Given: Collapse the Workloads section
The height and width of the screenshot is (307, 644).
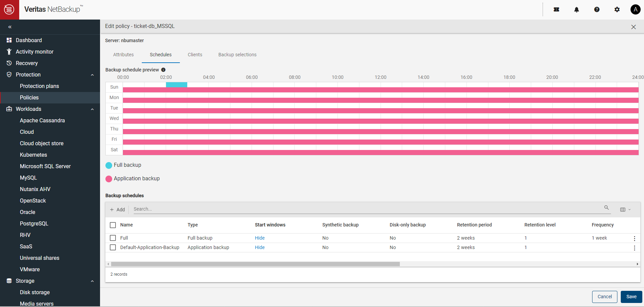Looking at the screenshot, I should (92, 109).
